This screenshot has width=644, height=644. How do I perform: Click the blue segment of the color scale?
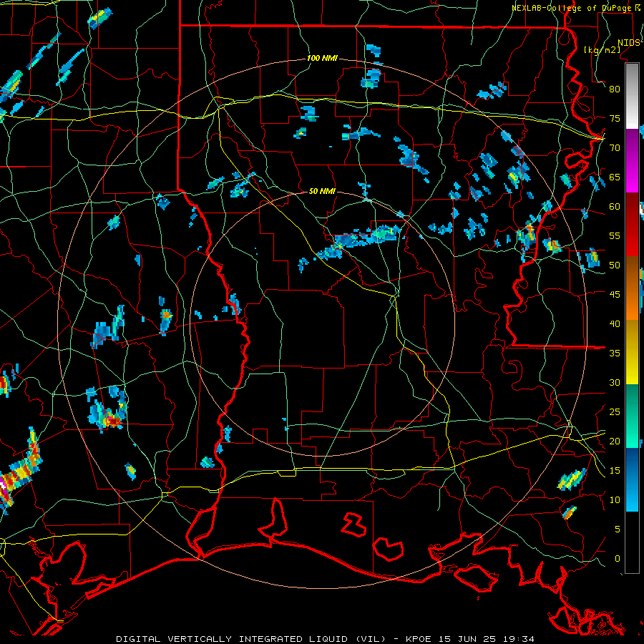(x=633, y=479)
